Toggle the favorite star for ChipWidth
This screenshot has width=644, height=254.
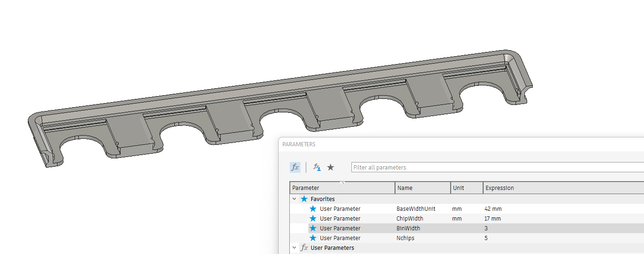click(313, 219)
